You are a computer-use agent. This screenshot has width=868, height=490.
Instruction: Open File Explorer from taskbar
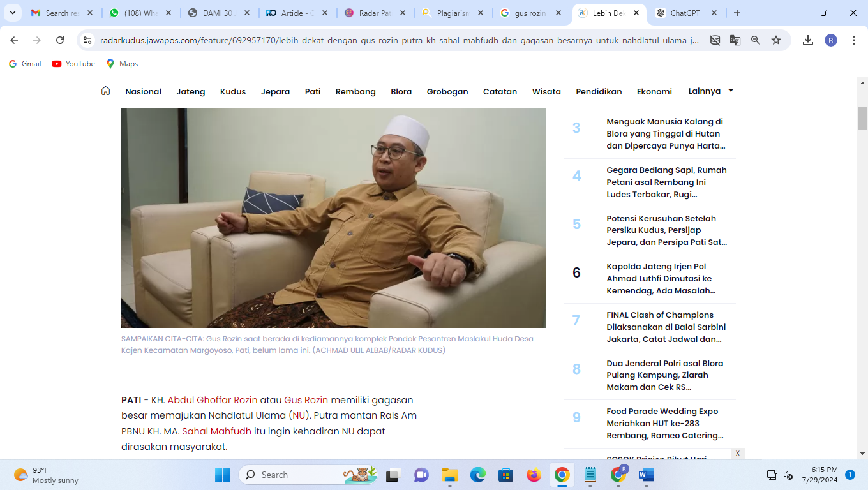450,475
